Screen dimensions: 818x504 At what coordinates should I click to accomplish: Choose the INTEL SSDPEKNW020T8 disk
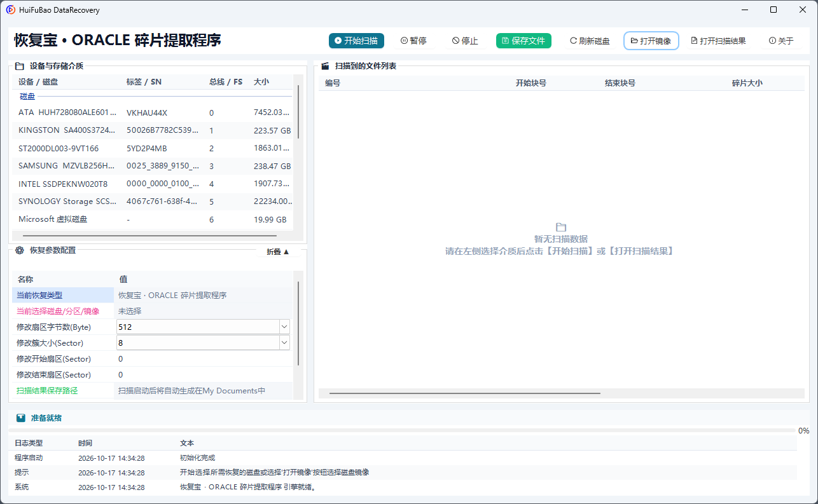click(x=153, y=184)
